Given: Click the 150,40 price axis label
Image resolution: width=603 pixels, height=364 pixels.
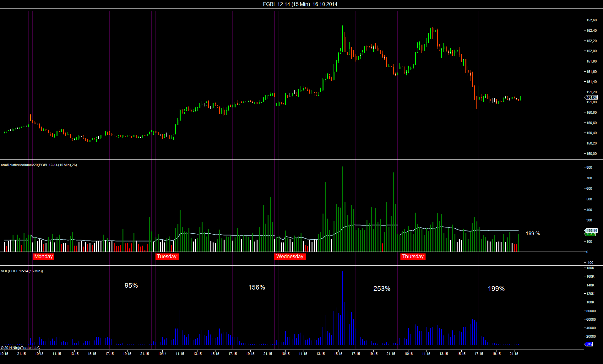Looking at the screenshot, I should (x=592, y=133).
